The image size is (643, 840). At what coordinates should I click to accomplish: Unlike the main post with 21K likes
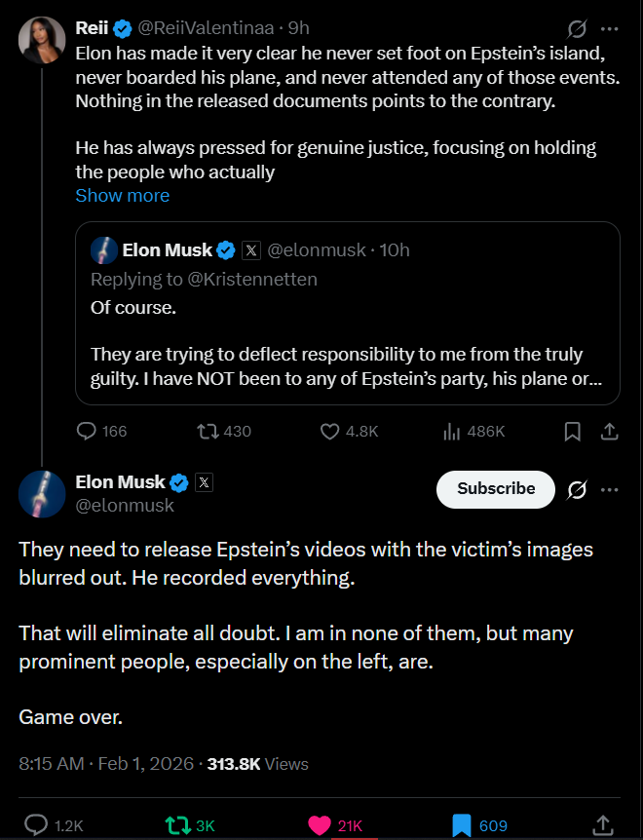click(320, 825)
